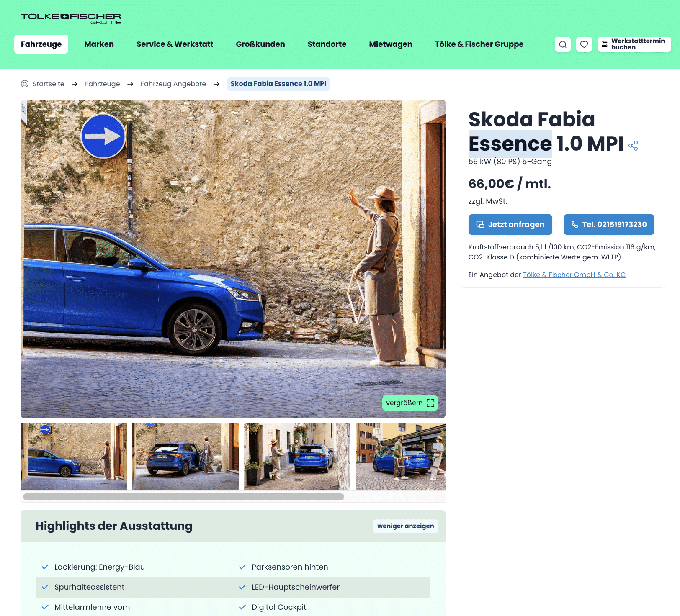Click the Digital Cockpit text
The width and height of the screenshot is (680, 616).
point(279,607)
